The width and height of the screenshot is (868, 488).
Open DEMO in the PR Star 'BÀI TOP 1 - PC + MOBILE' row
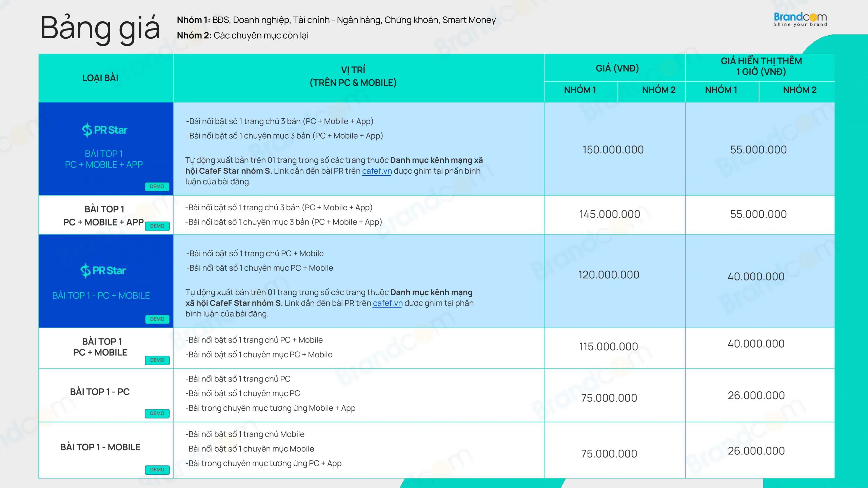(157, 319)
